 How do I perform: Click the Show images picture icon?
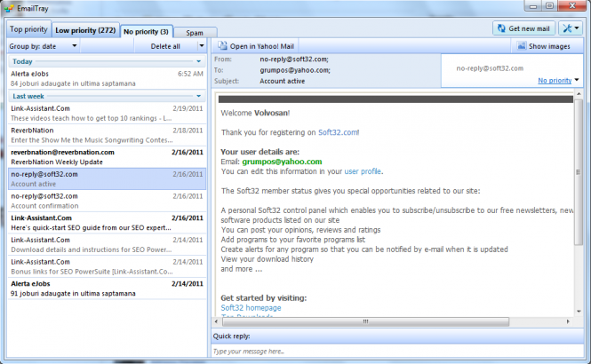[x=522, y=45]
